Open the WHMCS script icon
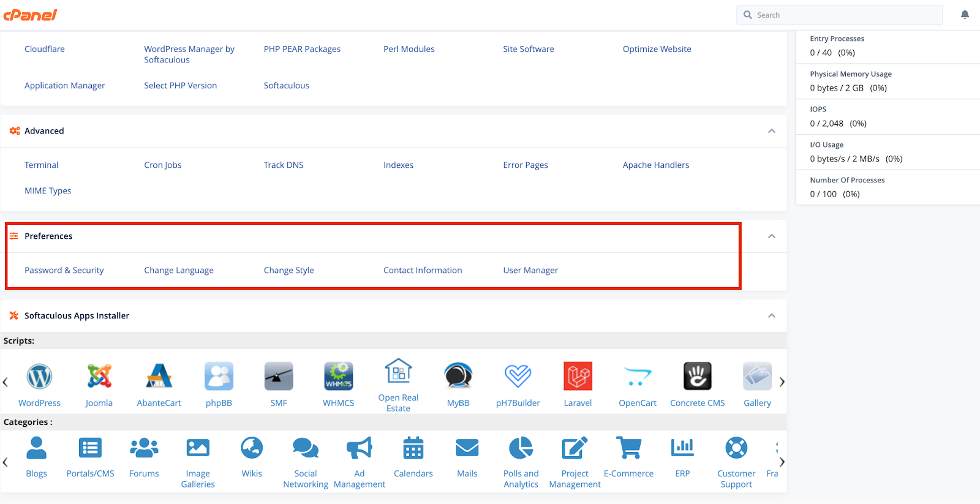Screen dimensions: 980x504 point(339,376)
